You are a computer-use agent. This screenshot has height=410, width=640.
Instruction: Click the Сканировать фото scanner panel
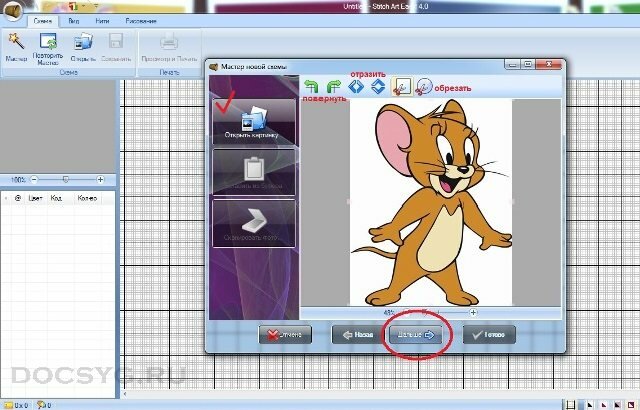tap(253, 223)
